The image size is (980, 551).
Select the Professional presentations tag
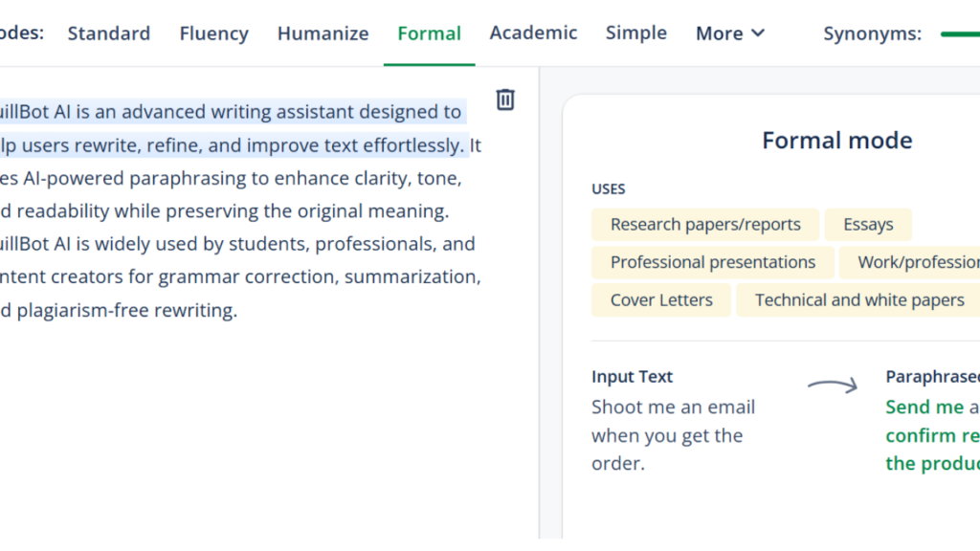pos(713,262)
